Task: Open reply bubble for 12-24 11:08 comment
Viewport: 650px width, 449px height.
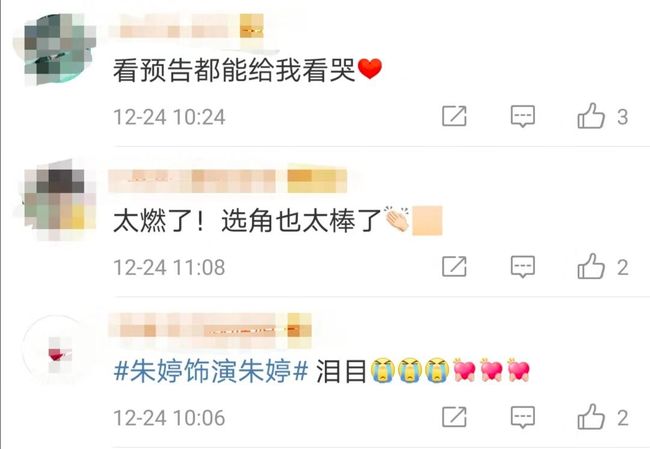Action: click(522, 267)
